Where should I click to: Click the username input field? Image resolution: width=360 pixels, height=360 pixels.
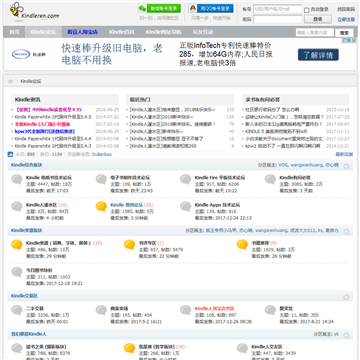(278, 9)
